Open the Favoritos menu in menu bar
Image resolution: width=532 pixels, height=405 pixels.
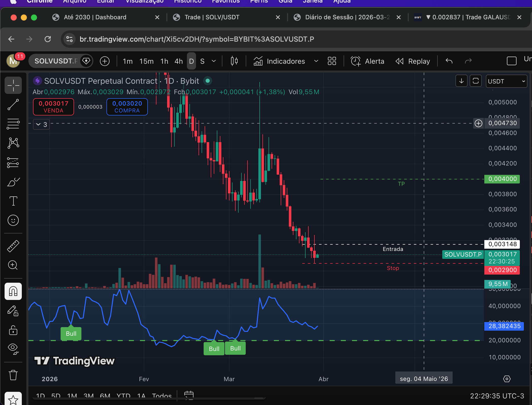[226, 2]
